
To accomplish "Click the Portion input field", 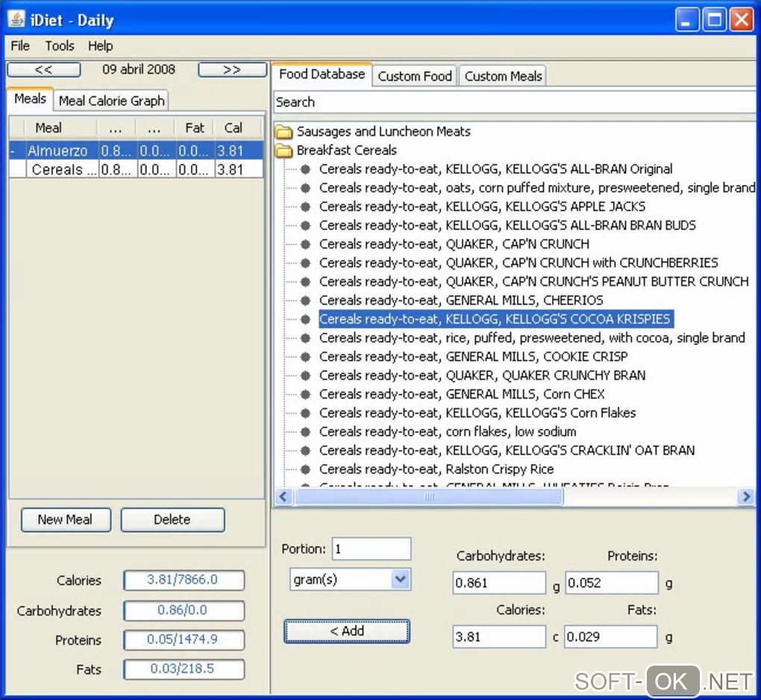I will (x=372, y=549).
